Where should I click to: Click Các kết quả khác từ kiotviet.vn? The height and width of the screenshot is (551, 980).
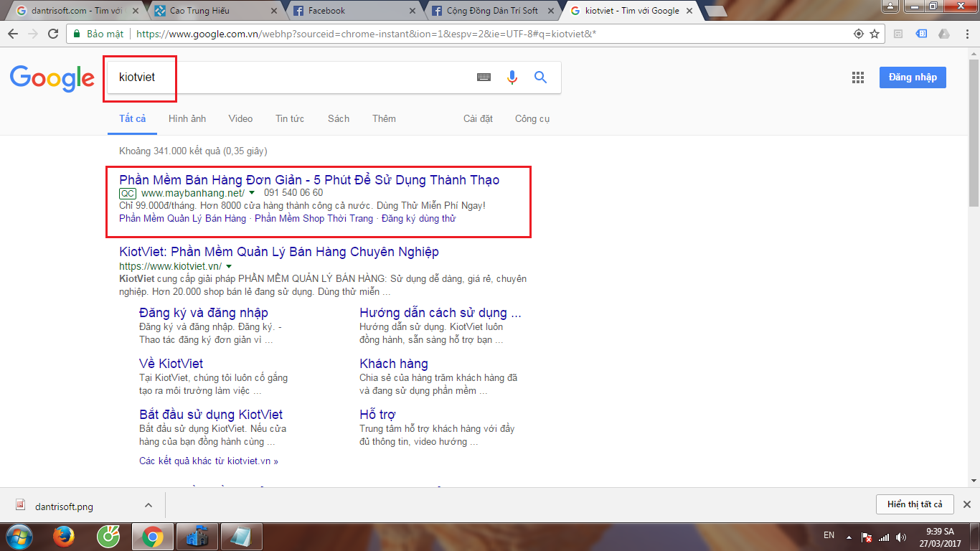pyautogui.click(x=209, y=461)
